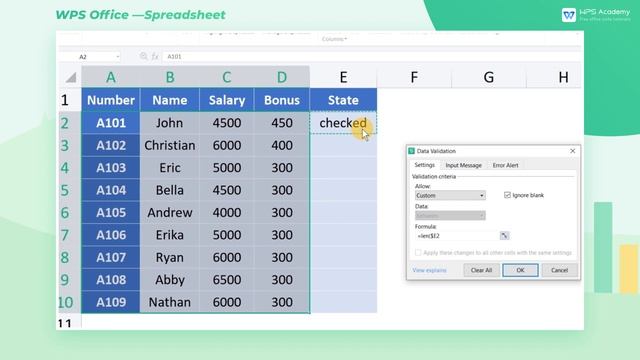The image size is (640, 360).
Task: Click the range selector icon beside Formula field
Action: (x=504, y=236)
